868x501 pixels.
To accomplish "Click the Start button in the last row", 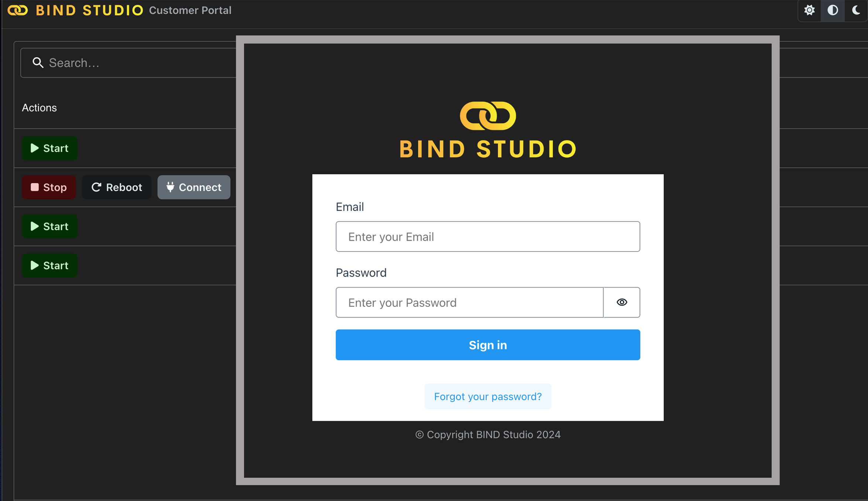I will 49,265.
